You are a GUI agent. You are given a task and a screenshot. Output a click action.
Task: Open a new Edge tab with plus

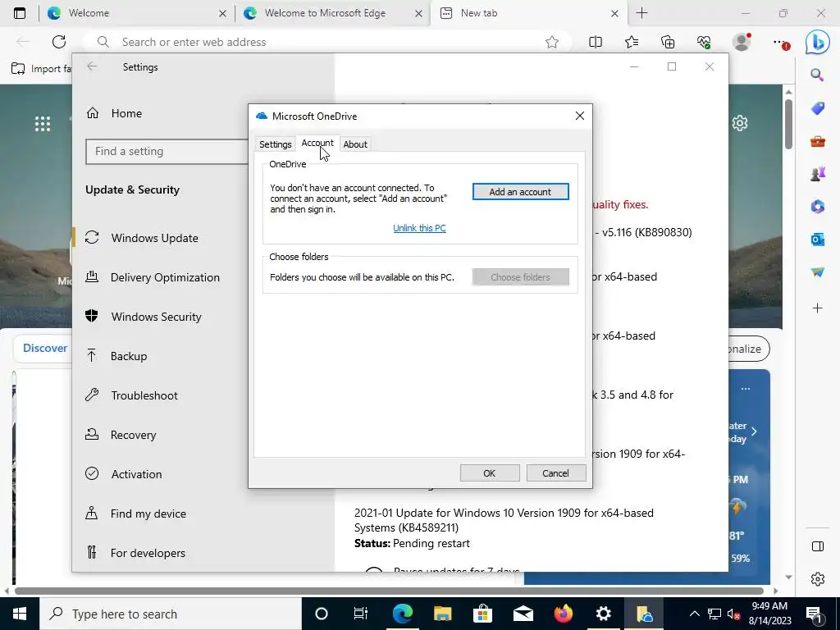(641, 13)
